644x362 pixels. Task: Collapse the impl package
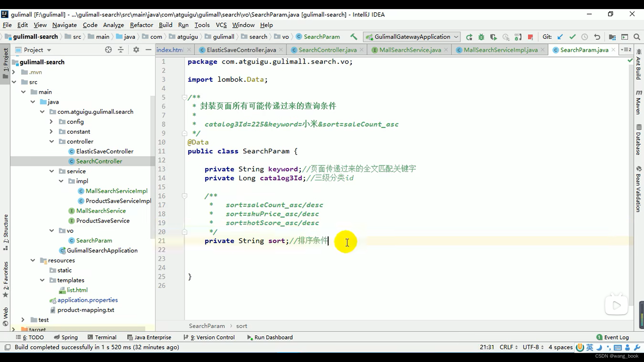(x=61, y=181)
